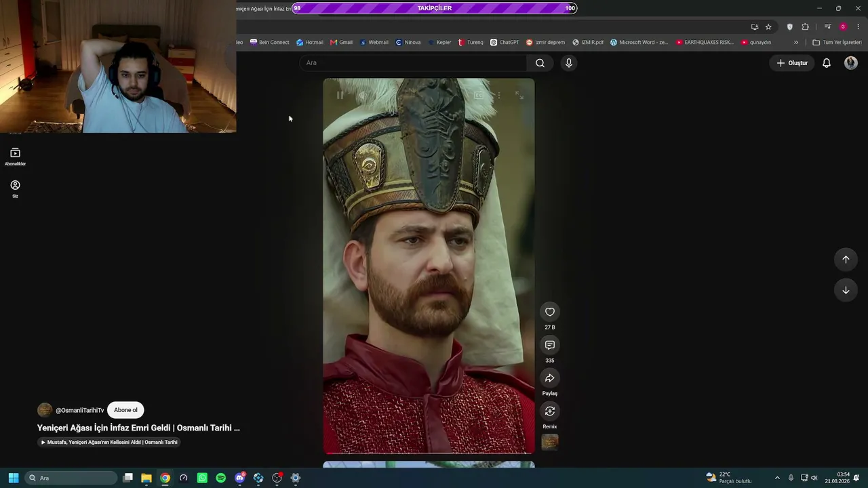The image size is (868, 488).
Task: Share this Short via the Paylaş arrow
Action: pos(550,378)
